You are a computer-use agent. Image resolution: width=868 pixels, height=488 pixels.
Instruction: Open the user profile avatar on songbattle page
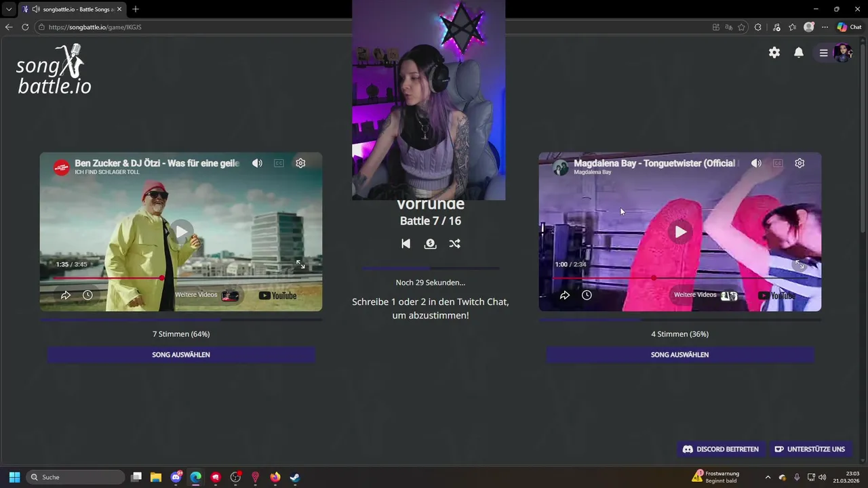click(842, 53)
